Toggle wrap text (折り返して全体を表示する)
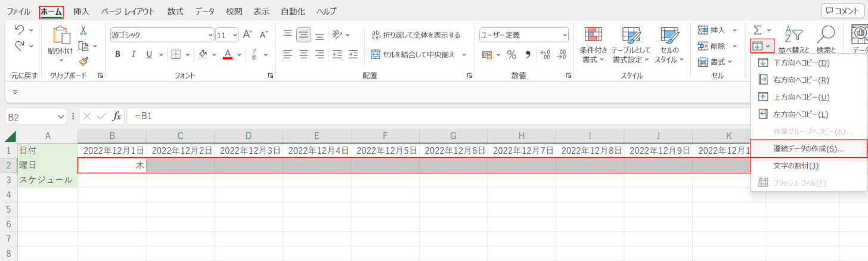 pos(416,35)
